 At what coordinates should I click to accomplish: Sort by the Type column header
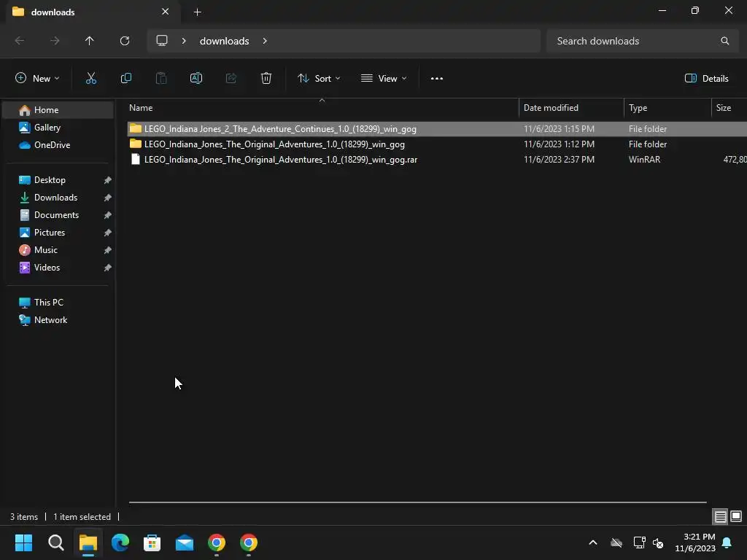click(667, 108)
